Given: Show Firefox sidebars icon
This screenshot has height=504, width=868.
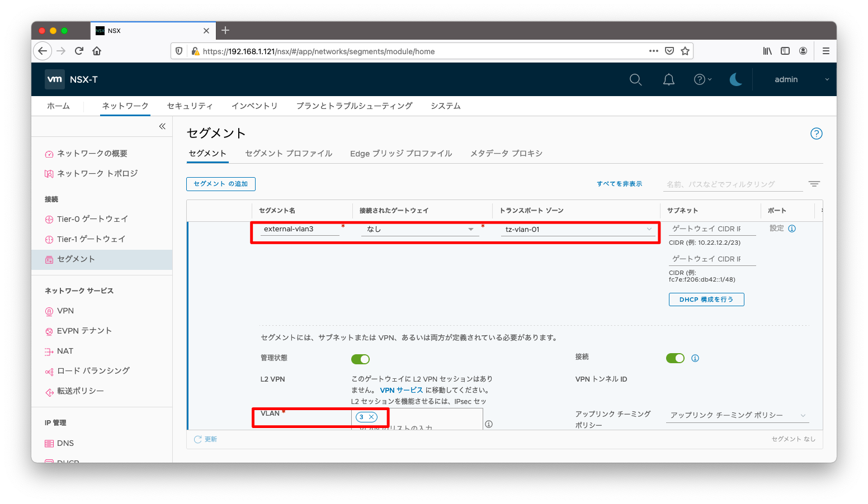Looking at the screenshot, I should tap(785, 51).
